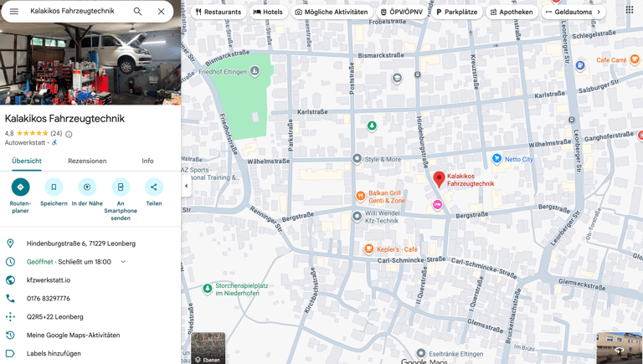Switch to the Rezensionen tab

(87, 161)
